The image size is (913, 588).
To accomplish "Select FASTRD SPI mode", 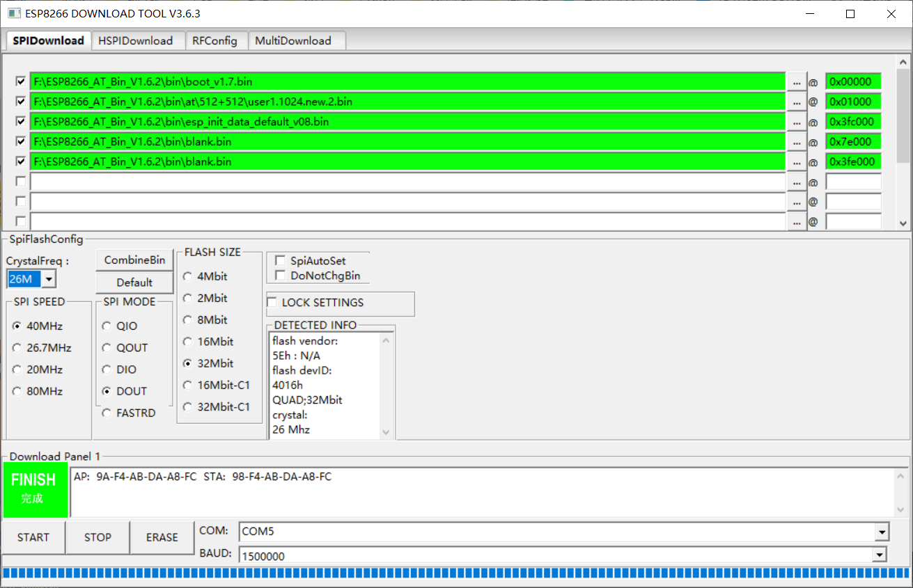I will pos(129,413).
